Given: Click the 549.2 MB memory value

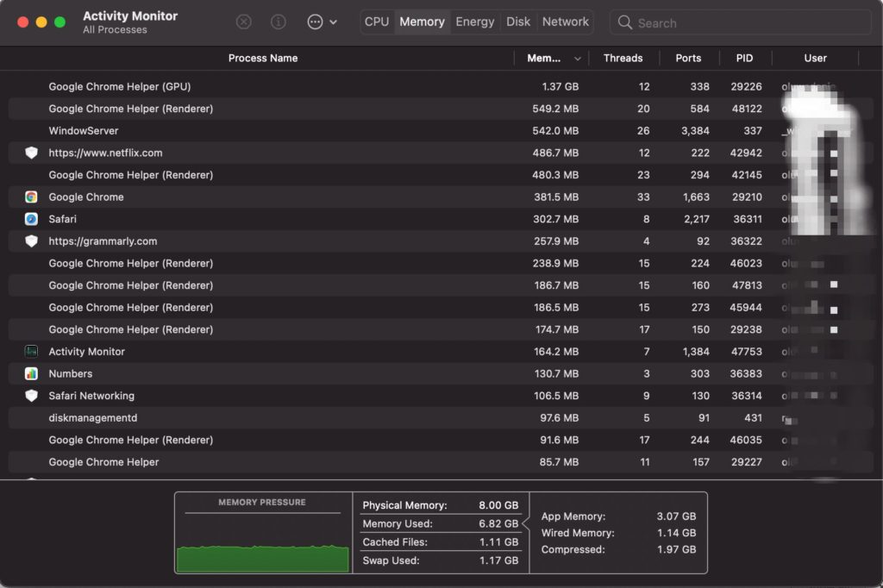Looking at the screenshot, I should click(555, 108).
